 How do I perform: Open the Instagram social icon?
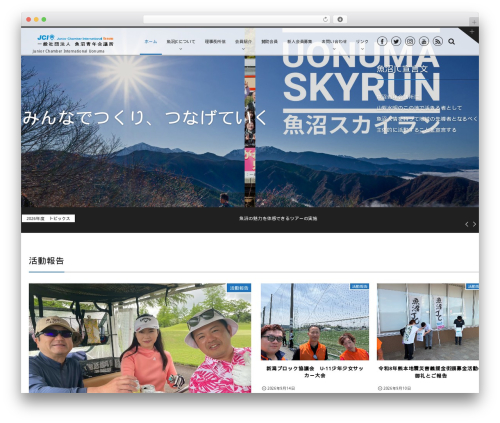(410, 41)
